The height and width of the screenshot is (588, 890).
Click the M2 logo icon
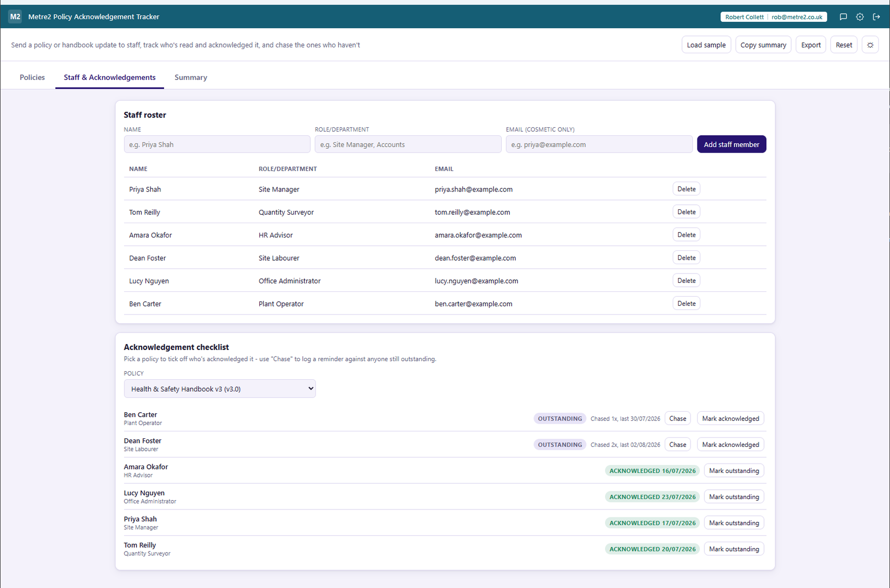point(15,16)
